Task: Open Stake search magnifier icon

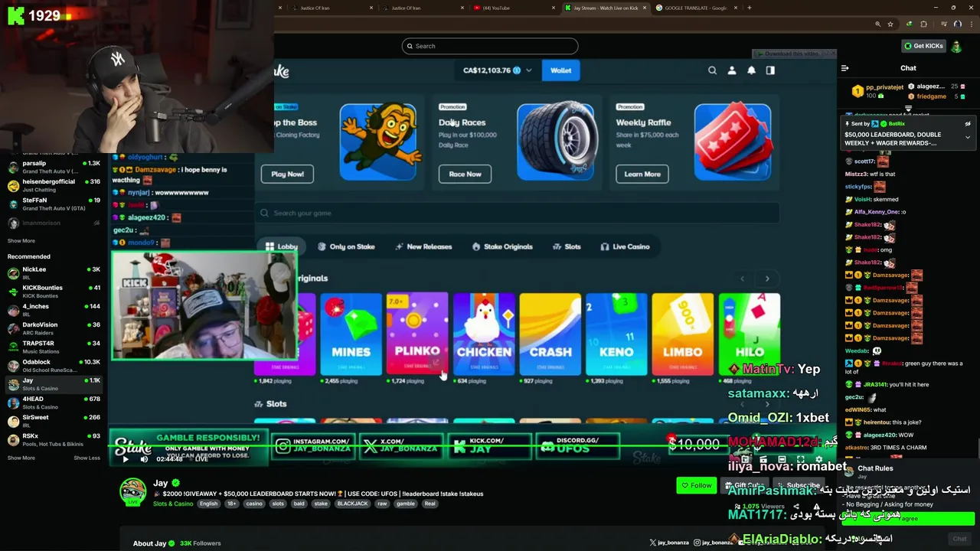Action: (712, 70)
